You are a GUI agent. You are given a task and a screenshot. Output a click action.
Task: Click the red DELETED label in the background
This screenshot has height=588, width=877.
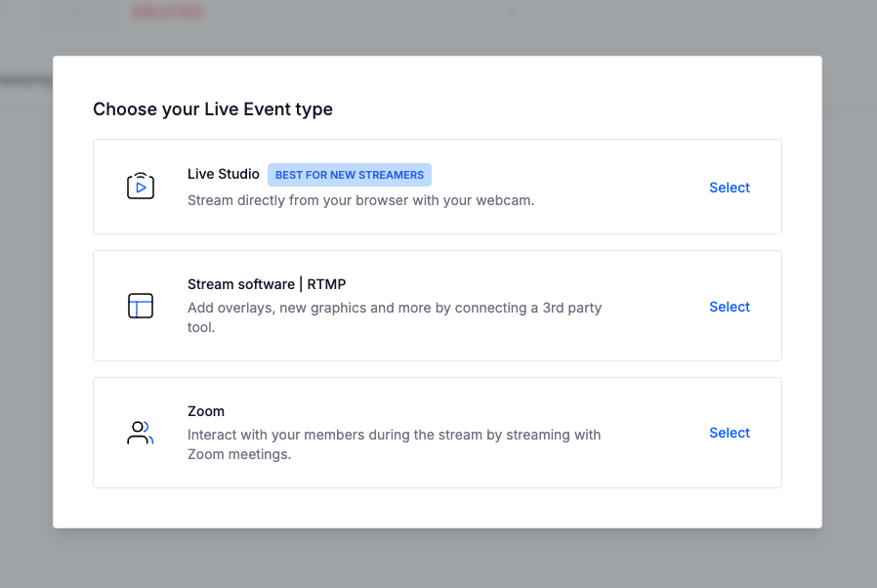[x=167, y=12]
